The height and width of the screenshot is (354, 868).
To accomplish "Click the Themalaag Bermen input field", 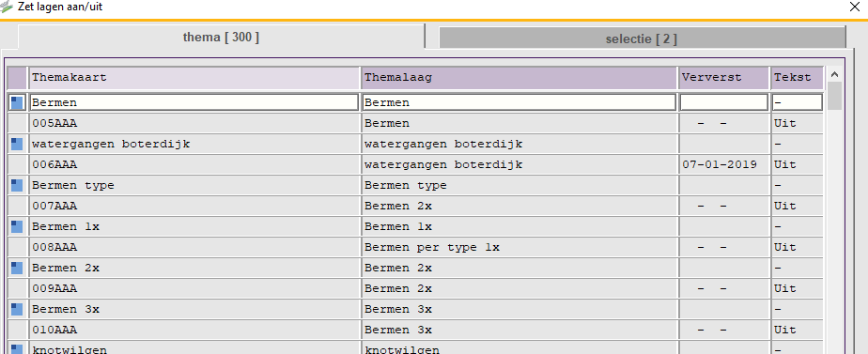I will click(x=519, y=103).
